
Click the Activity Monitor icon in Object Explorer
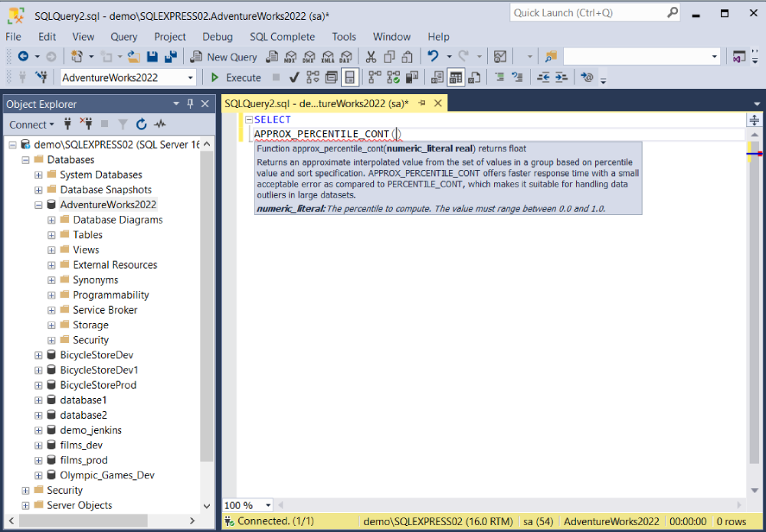click(160, 125)
